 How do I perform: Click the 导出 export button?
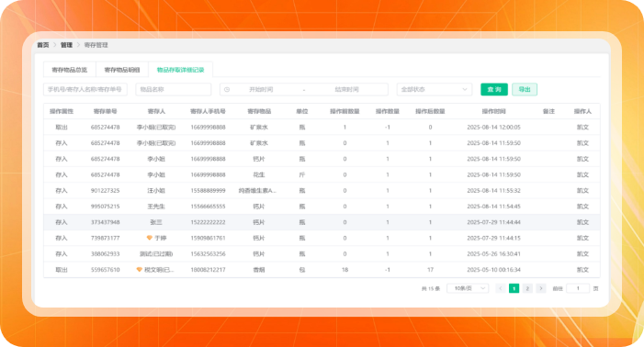(525, 89)
